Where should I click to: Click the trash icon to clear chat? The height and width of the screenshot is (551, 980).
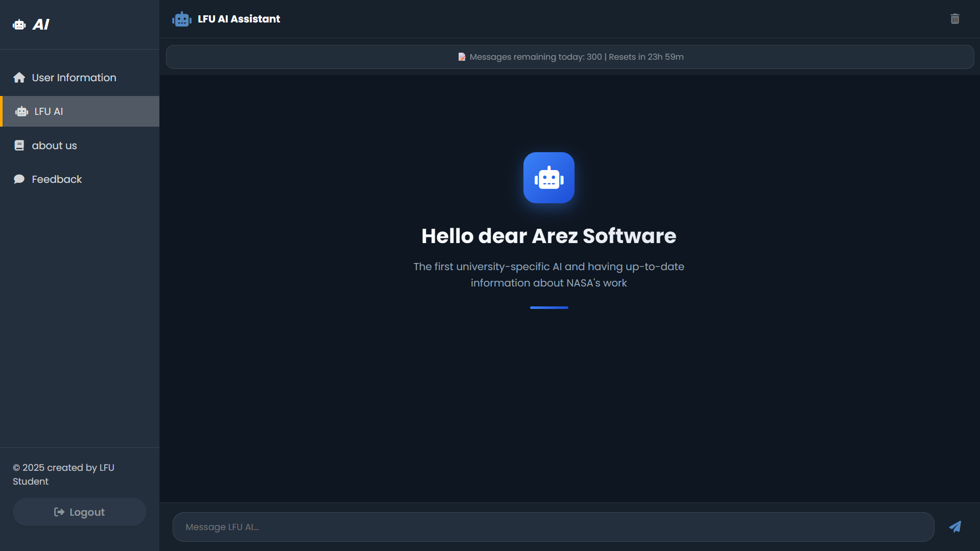(x=954, y=19)
